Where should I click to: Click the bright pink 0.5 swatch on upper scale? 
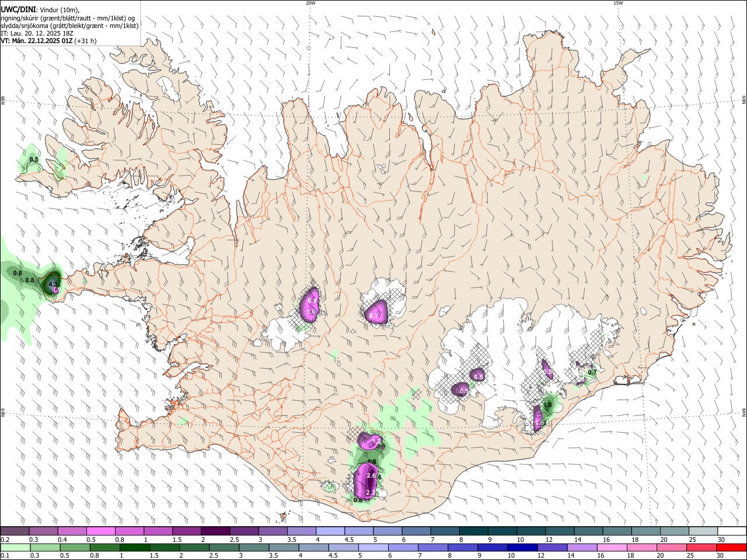101,531
